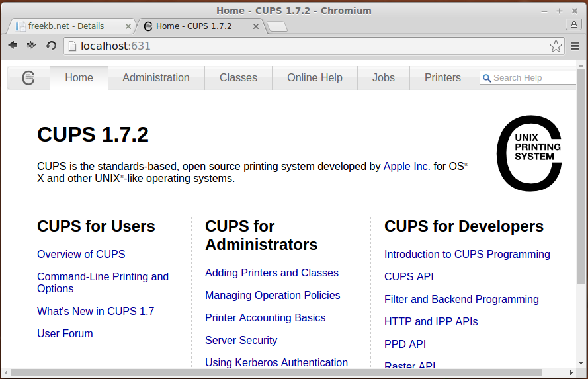The width and height of the screenshot is (588, 379).
Task: Go to the Printers tab
Action: click(442, 77)
